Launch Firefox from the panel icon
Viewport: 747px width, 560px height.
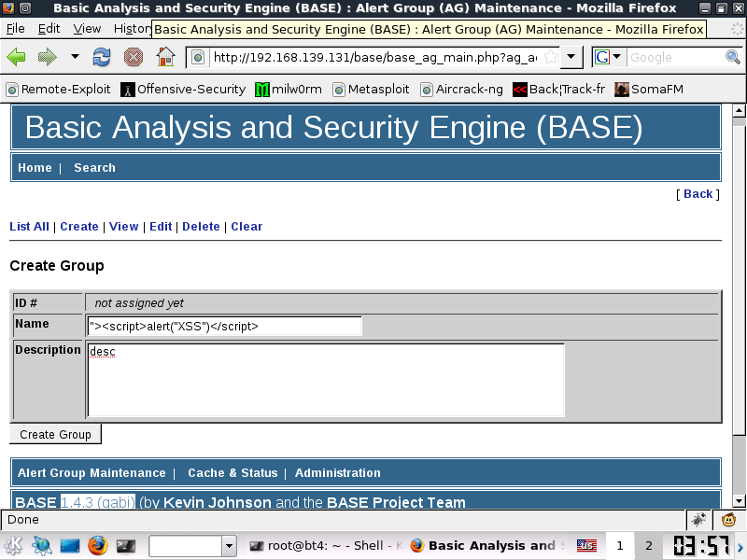tap(98, 546)
